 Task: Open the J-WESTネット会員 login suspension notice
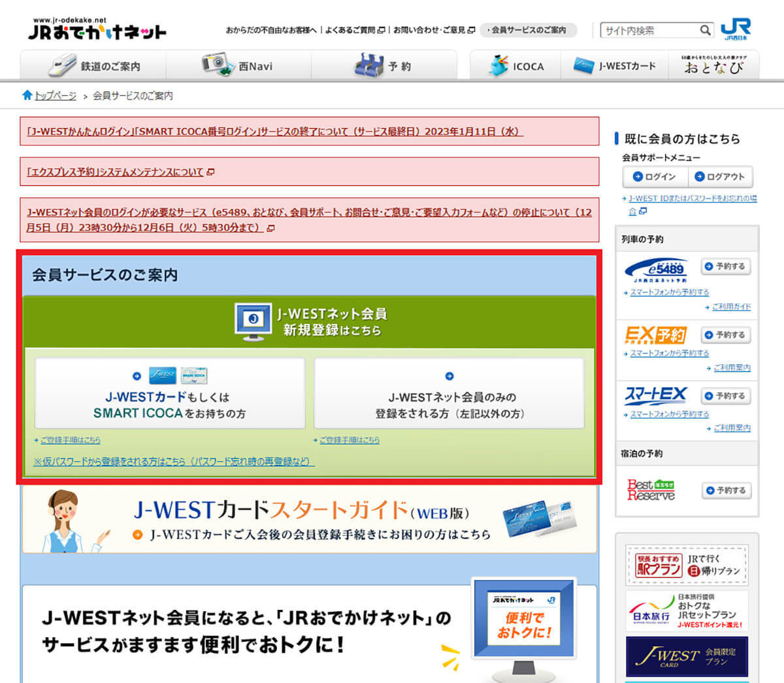pyautogui.click(x=309, y=220)
